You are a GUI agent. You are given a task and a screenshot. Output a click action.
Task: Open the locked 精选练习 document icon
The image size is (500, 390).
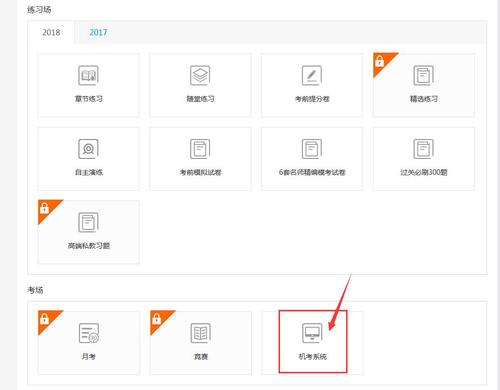423,75
